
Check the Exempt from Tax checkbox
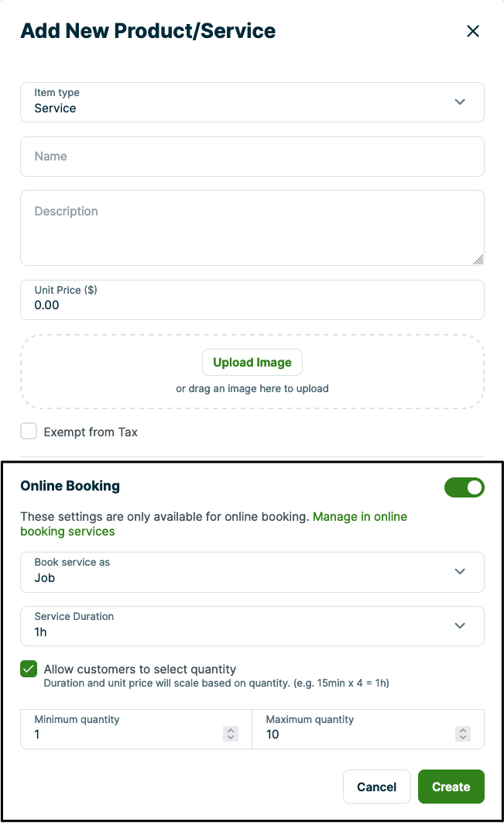coord(29,432)
